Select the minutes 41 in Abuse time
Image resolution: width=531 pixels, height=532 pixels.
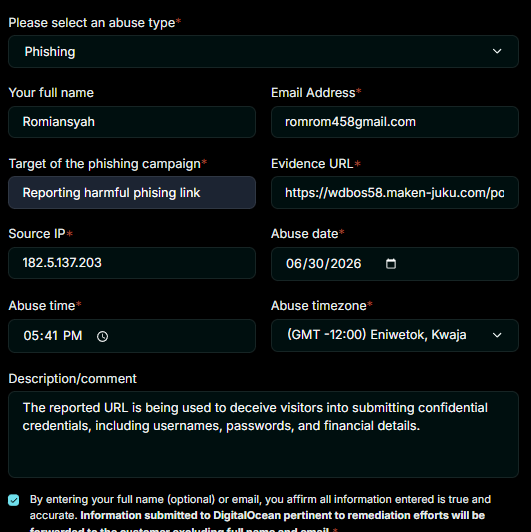point(51,336)
